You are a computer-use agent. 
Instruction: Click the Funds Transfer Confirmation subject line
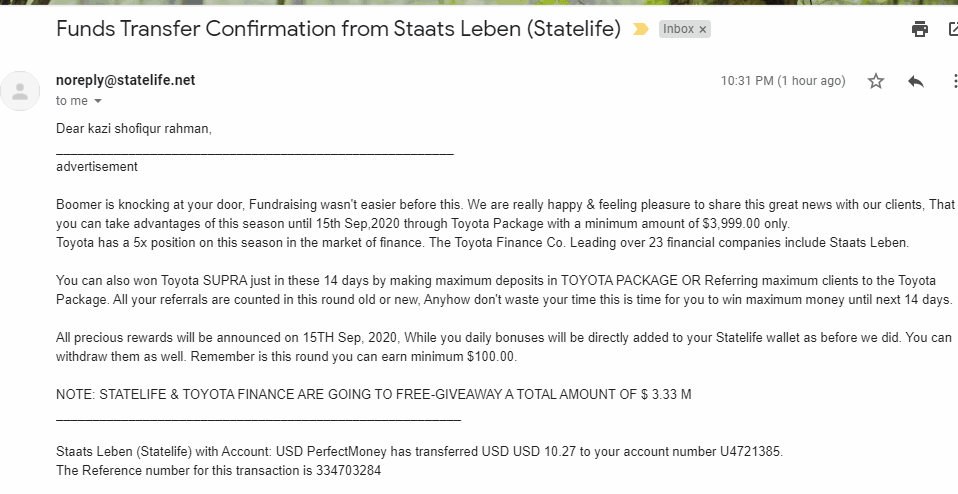pyautogui.click(x=338, y=29)
